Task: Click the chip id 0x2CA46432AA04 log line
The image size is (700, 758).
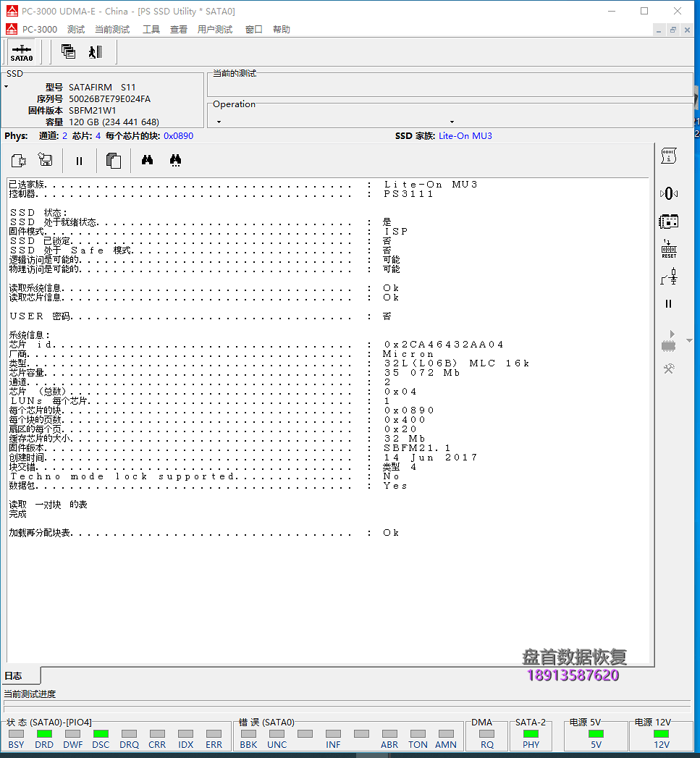Action: coord(256,345)
